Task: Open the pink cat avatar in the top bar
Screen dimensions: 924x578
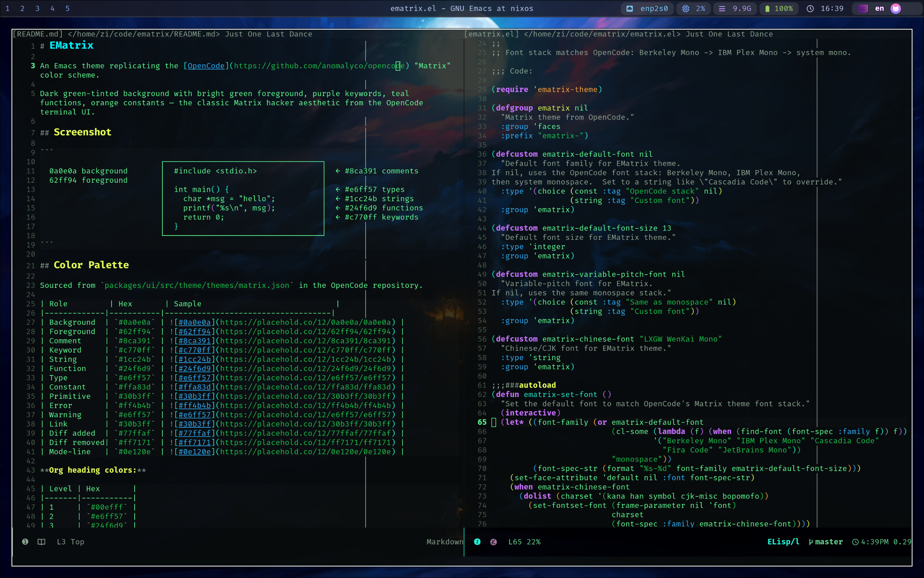Action: click(896, 8)
